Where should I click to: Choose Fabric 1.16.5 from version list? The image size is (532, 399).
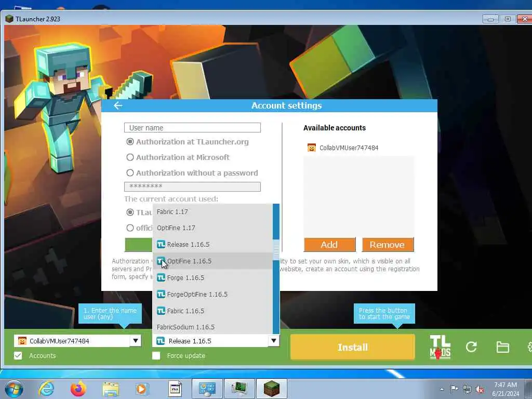pyautogui.click(x=212, y=311)
